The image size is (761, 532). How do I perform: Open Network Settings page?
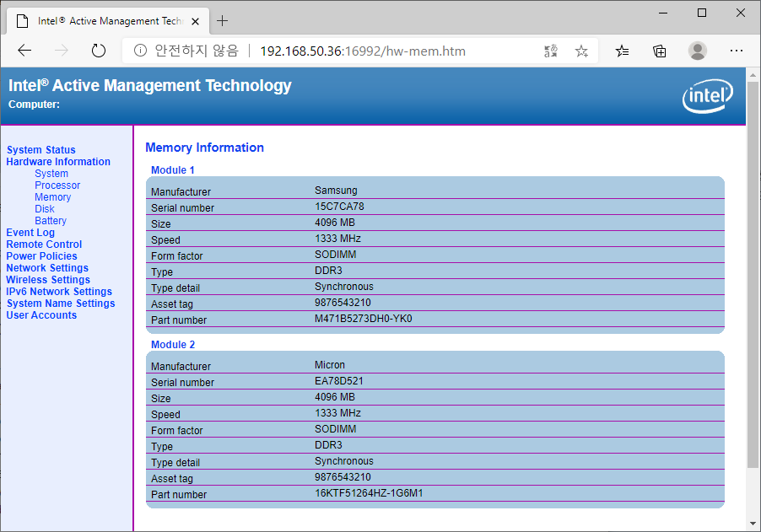click(47, 268)
